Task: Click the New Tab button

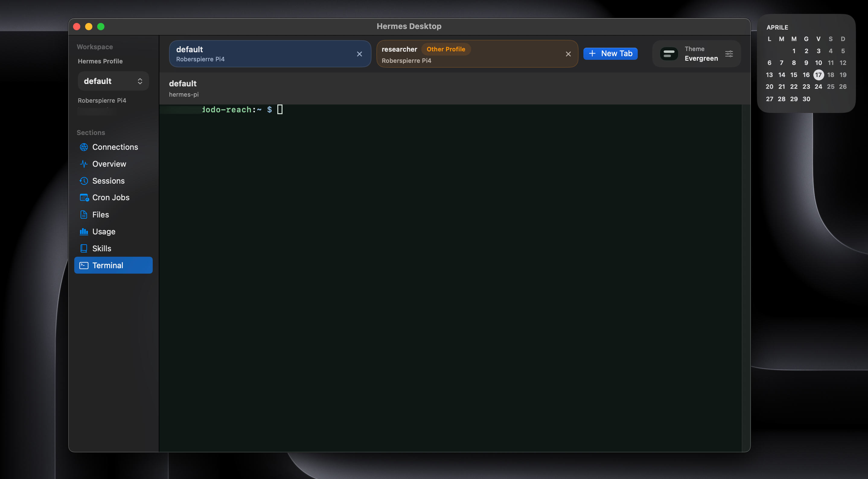Action: tap(611, 53)
